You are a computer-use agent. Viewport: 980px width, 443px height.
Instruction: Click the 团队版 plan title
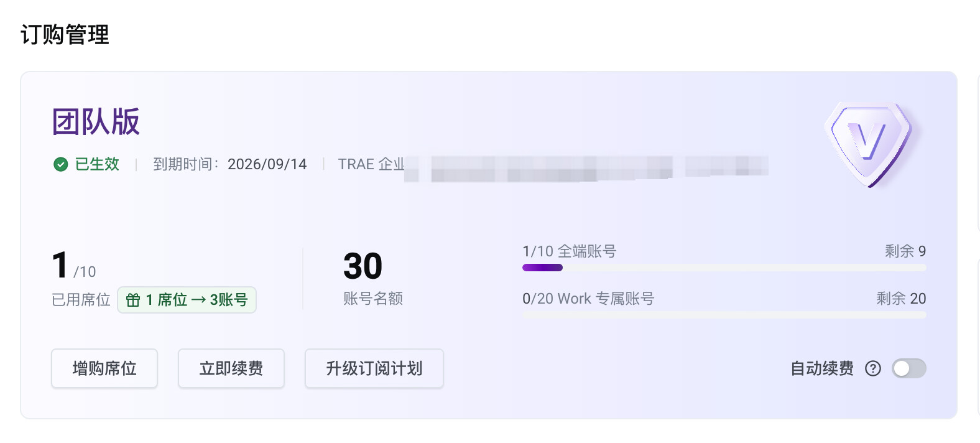96,121
